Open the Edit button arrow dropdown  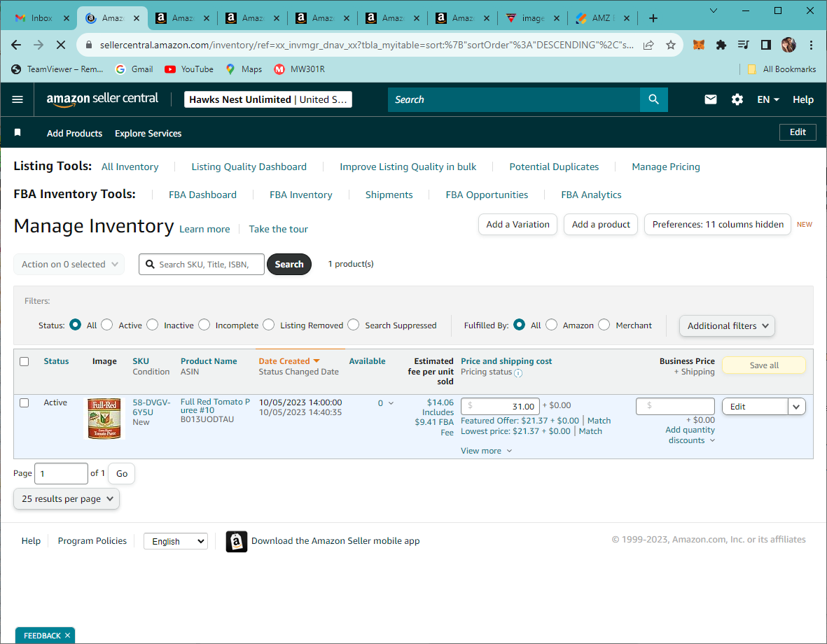[x=796, y=407]
